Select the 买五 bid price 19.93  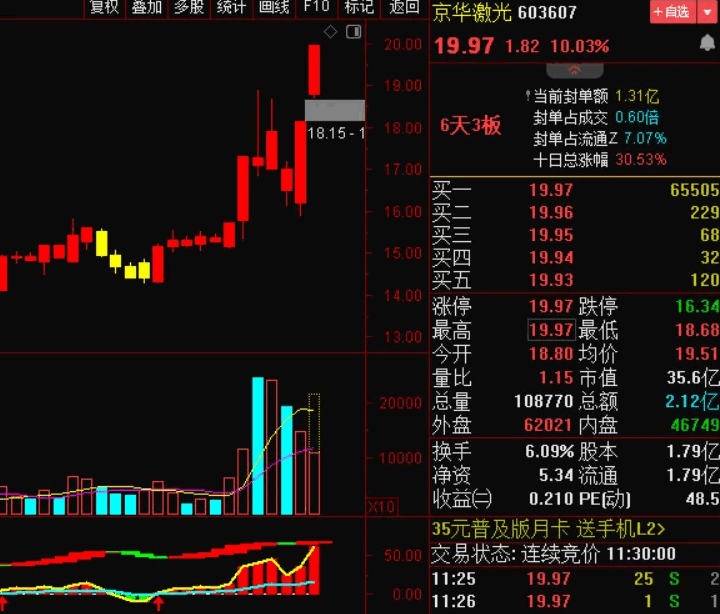pyautogui.click(x=551, y=280)
